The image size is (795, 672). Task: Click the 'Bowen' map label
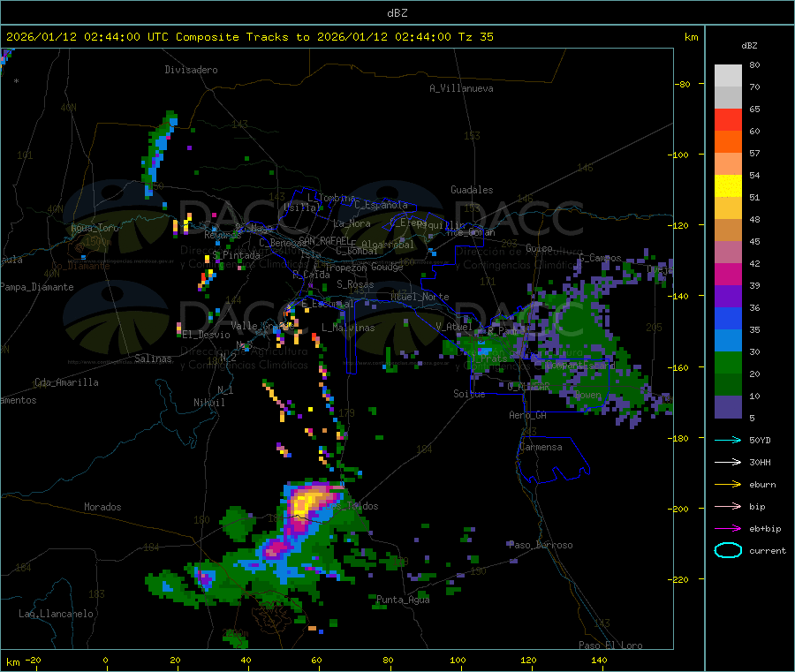(588, 395)
